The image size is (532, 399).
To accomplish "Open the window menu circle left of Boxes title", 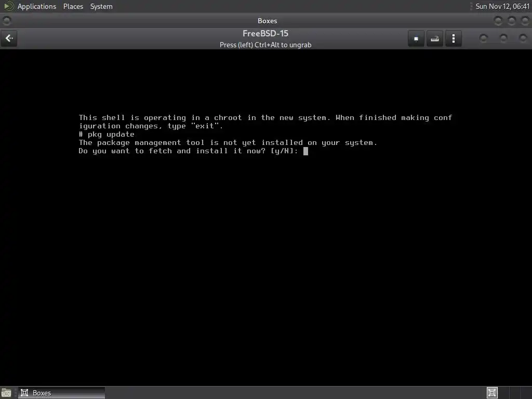I will (x=7, y=21).
